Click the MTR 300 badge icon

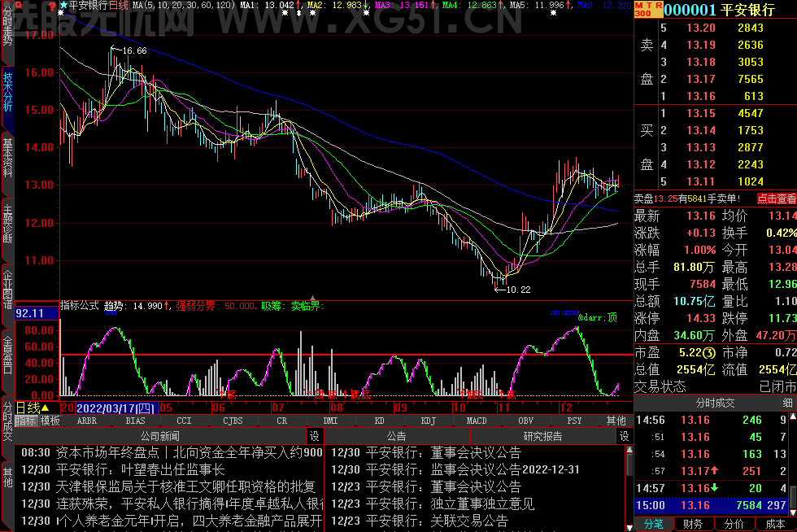(x=649, y=9)
